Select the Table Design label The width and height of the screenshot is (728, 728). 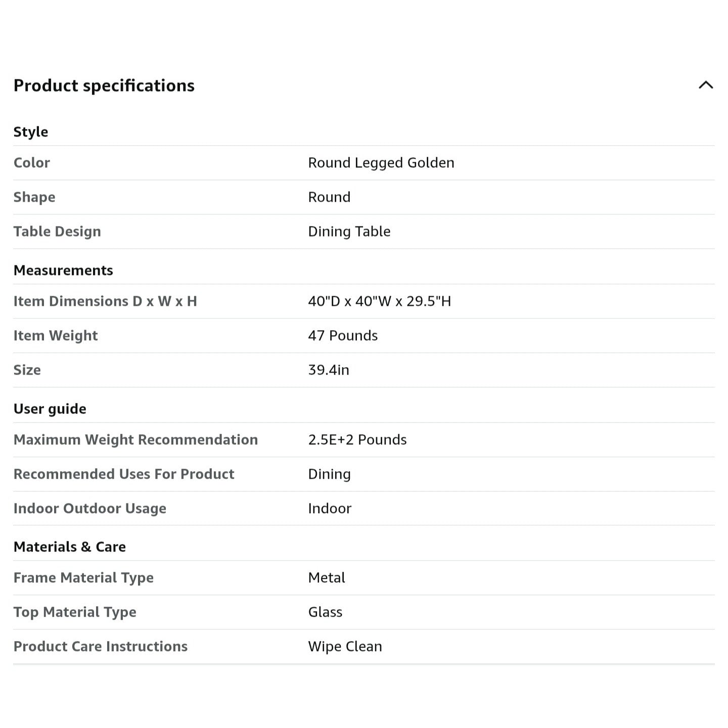tap(57, 232)
